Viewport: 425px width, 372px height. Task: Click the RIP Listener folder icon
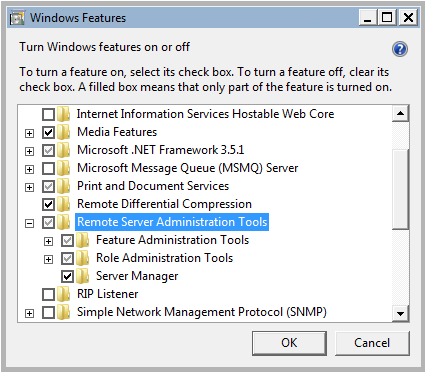[x=63, y=294]
